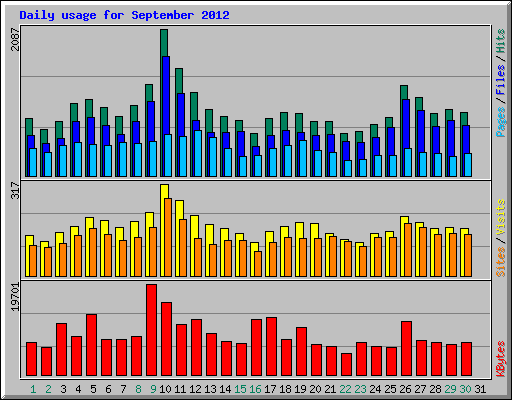Click day 18 on the x-axis
The image size is (512, 400).
tap(285, 389)
